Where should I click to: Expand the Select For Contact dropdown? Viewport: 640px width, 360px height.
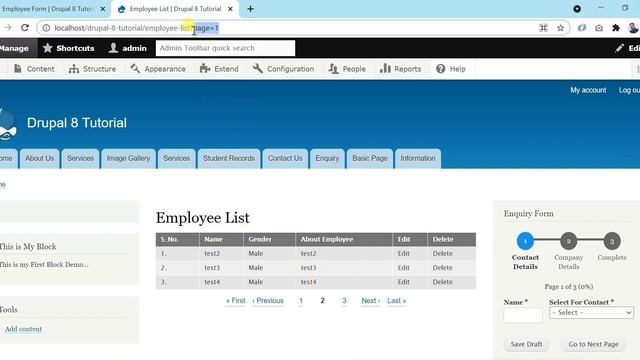click(x=591, y=313)
